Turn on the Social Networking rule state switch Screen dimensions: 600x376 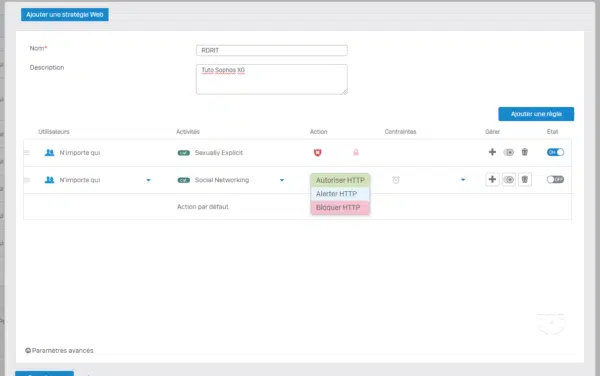555,179
